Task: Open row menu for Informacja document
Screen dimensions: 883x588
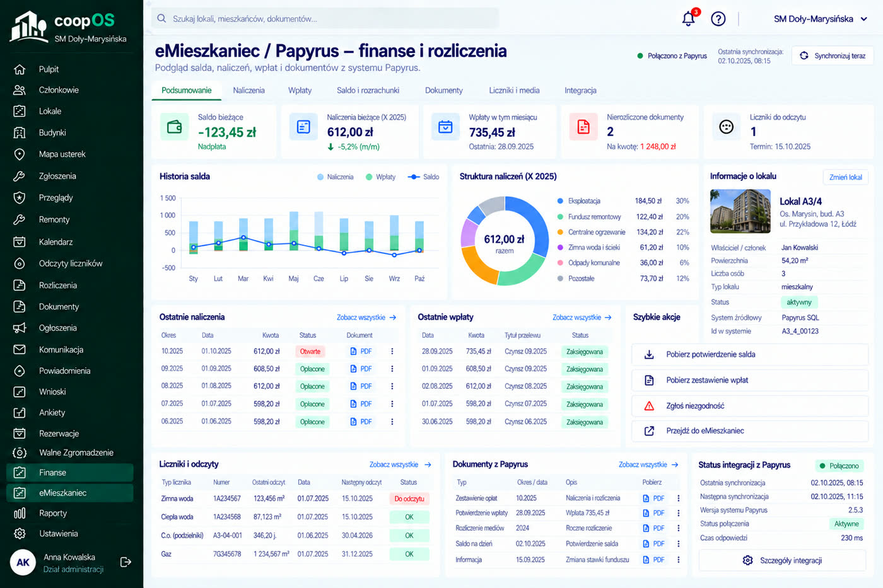Action: click(679, 560)
